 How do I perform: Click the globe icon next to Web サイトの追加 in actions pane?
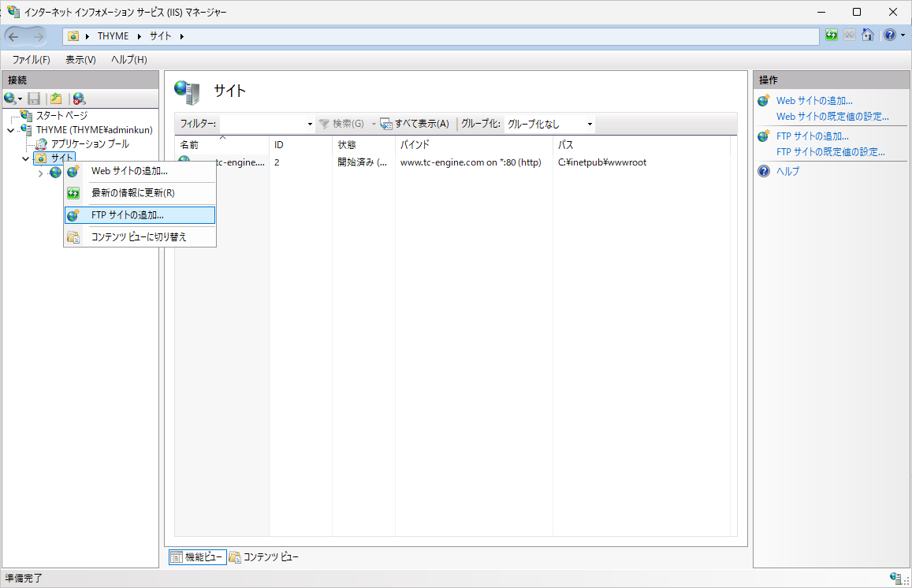tap(764, 101)
